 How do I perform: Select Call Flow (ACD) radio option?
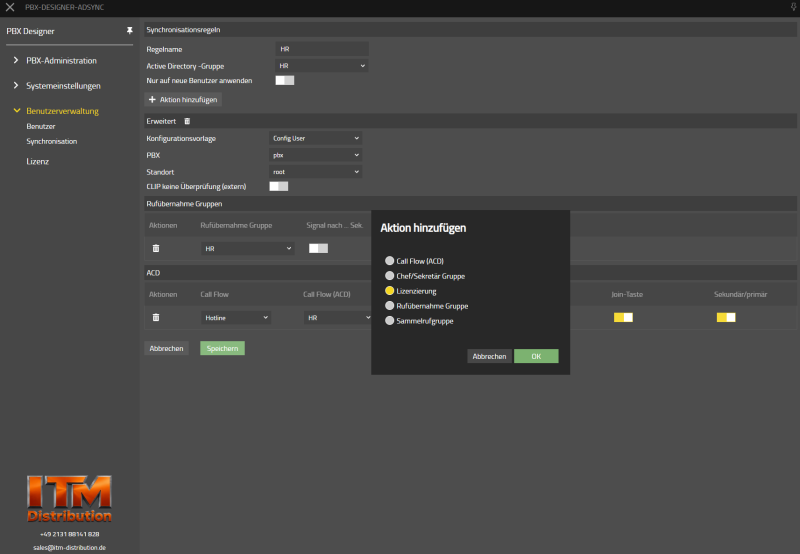coord(389,261)
